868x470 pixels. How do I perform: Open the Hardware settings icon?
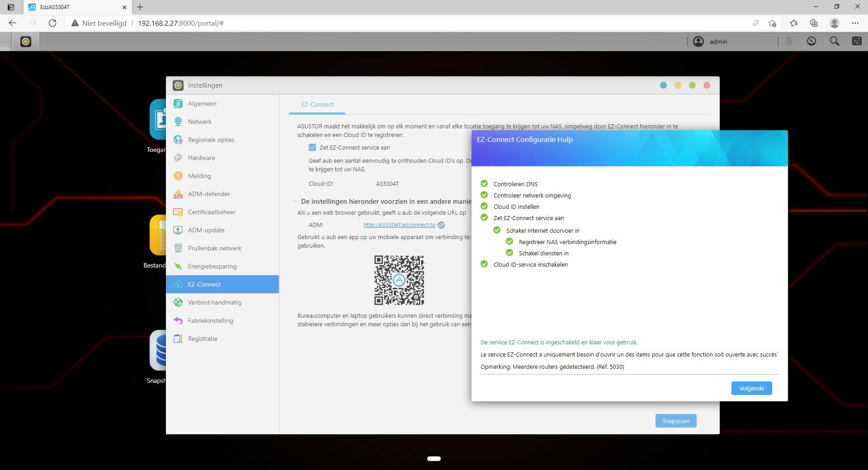(178, 158)
